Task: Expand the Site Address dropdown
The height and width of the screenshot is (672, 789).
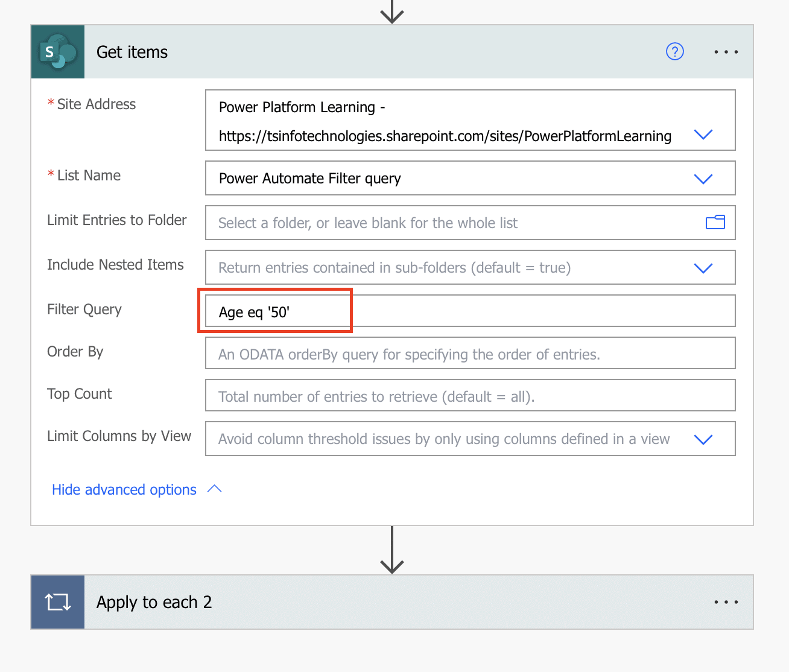Action: coord(703,135)
